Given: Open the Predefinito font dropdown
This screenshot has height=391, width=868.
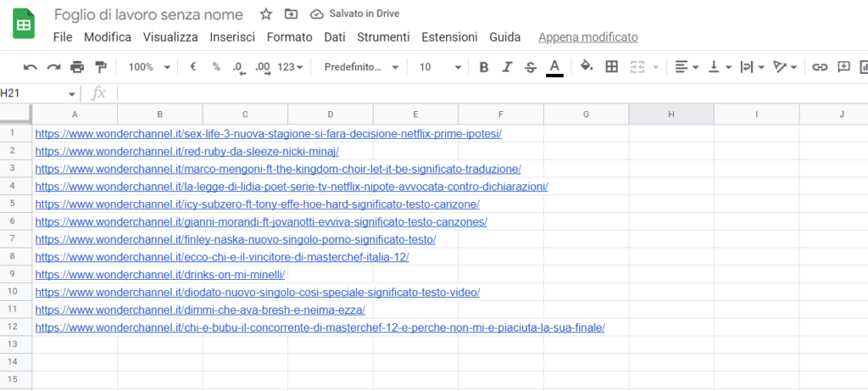Looking at the screenshot, I should [x=361, y=67].
